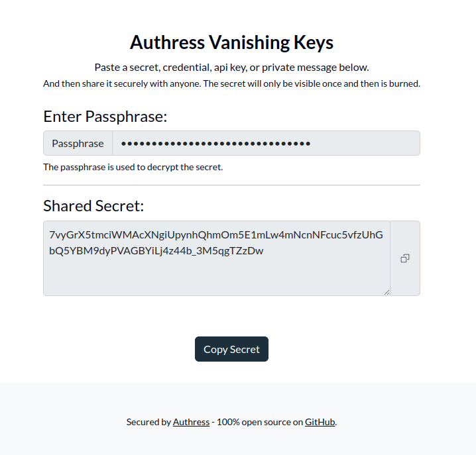The width and height of the screenshot is (476, 455).
Task: Click the first line of the secret text
Action: point(215,235)
